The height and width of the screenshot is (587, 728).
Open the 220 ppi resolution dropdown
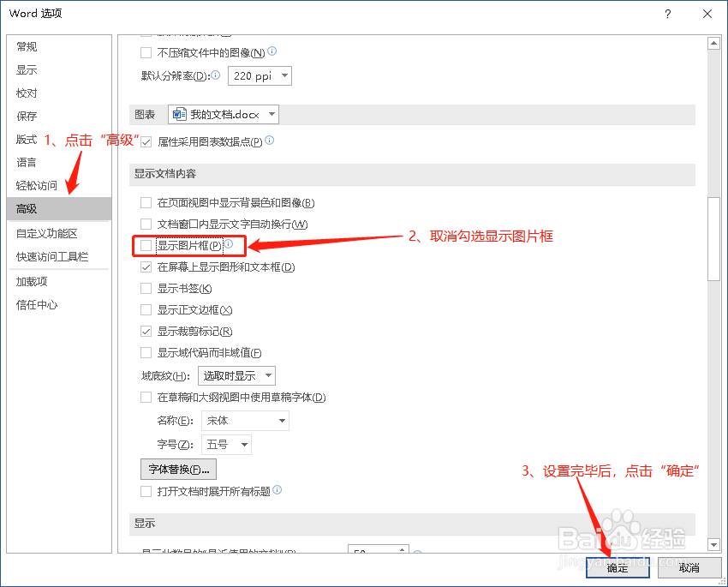pyautogui.click(x=283, y=75)
